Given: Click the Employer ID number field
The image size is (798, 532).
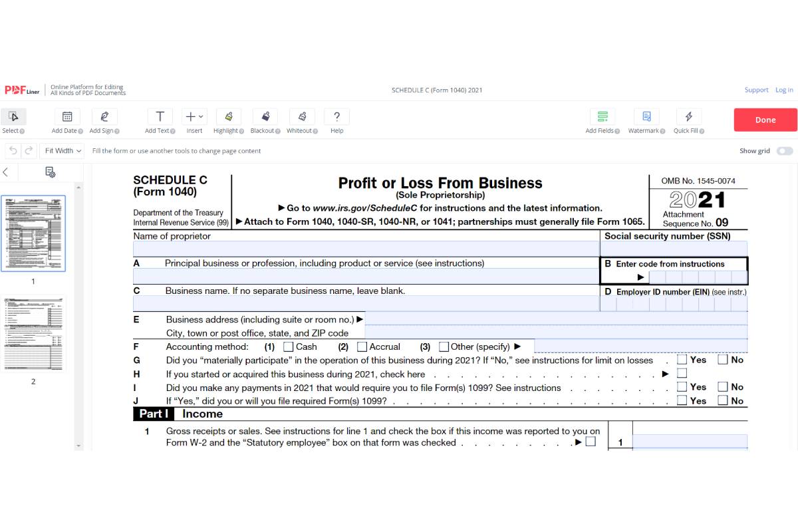Looking at the screenshot, I should 674,304.
